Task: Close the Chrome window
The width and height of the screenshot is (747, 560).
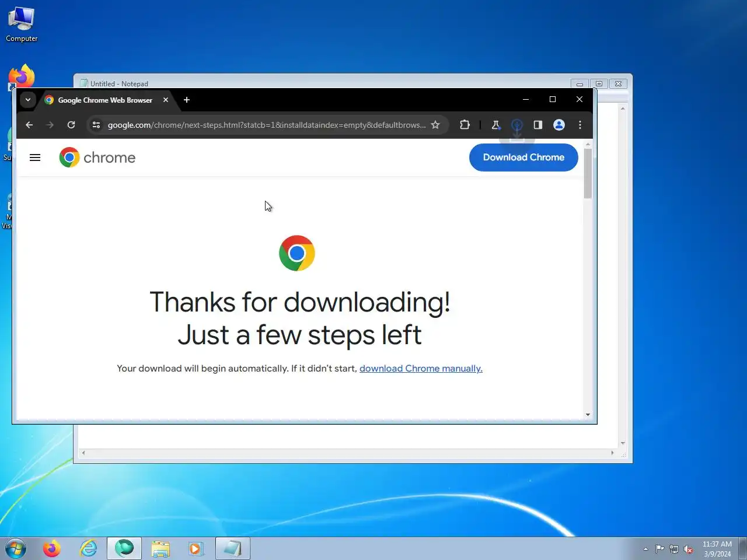Action: (x=580, y=100)
